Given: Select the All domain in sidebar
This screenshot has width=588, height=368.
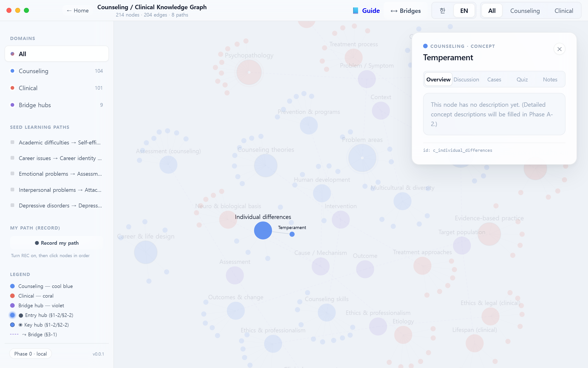Looking at the screenshot, I should 57,54.
